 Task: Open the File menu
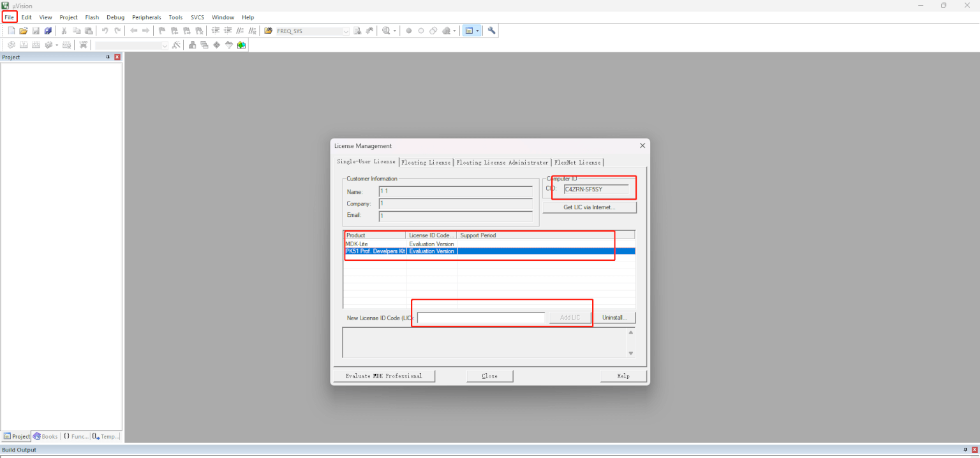click(9, 17)
